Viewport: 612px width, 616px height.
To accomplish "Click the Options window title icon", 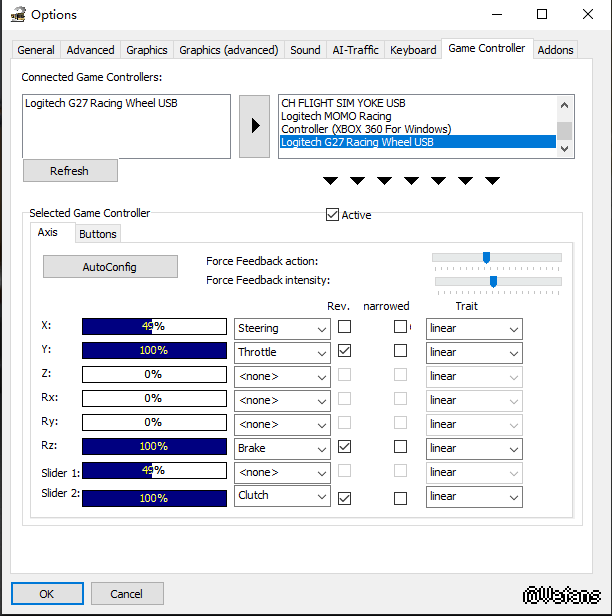I will pyautogui.click(x=17, y=14).
